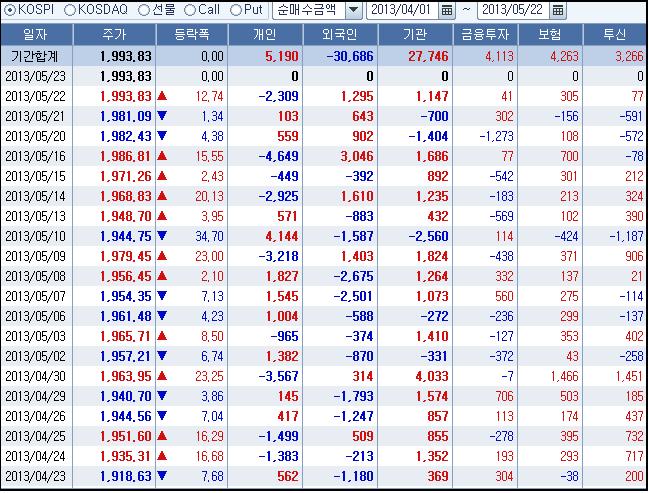This screenshot has height=493, width=649.
Task: Open the 순매수금액 dropdown arrow
Action: click(x=354, y=10)
